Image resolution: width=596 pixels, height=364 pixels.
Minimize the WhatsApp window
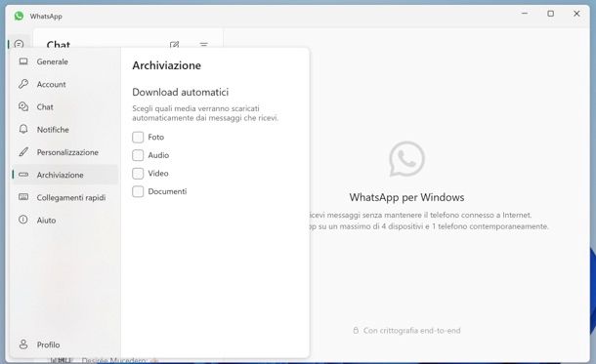point(525,14)
